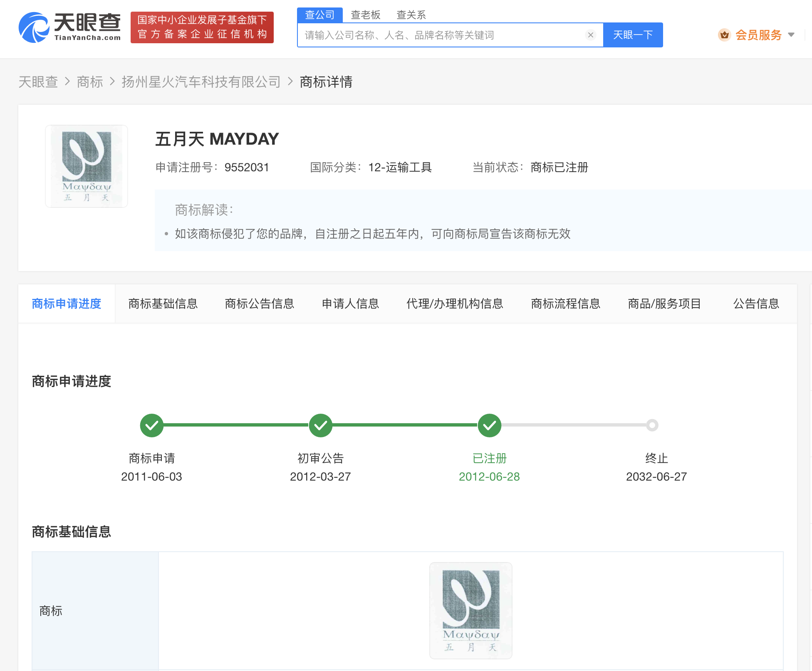The height and width of the screenshot is (671, 812).
Task: Open the 商标 breadcrumb link
Action: coord(90,82)
